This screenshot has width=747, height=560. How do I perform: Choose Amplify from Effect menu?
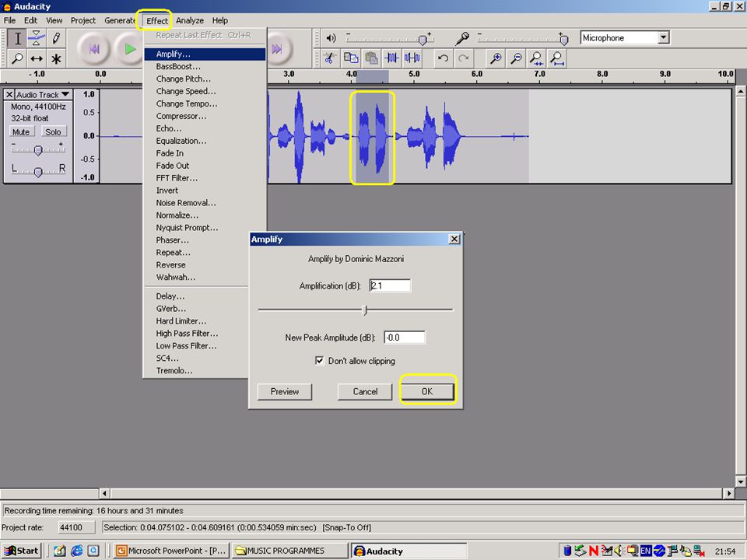pyautogui.click(x=205, y=54)
